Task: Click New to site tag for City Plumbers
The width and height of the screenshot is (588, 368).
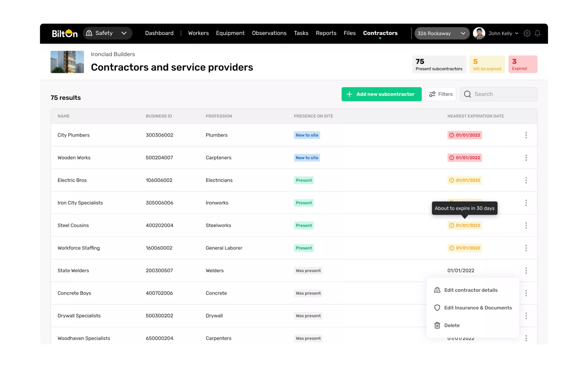Action: 307,135
